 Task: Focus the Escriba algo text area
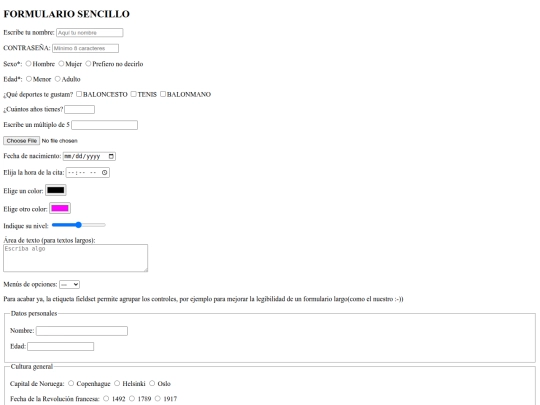[75, 258]
